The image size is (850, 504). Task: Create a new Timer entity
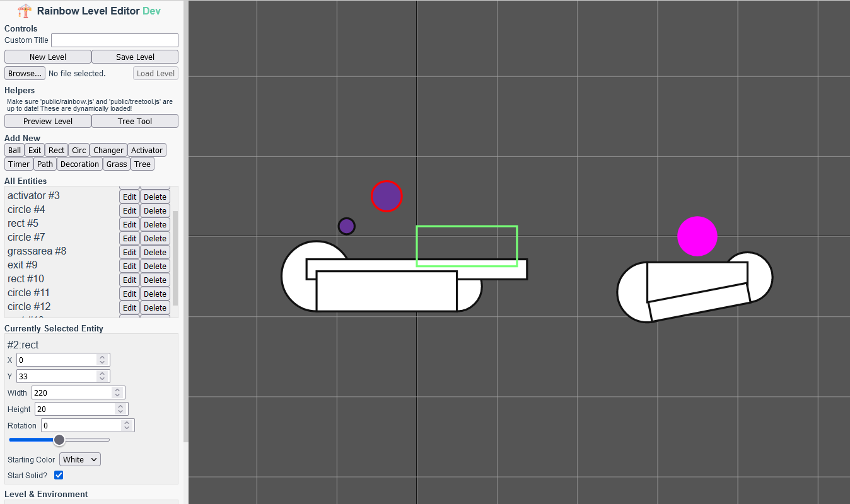(18, 164)
